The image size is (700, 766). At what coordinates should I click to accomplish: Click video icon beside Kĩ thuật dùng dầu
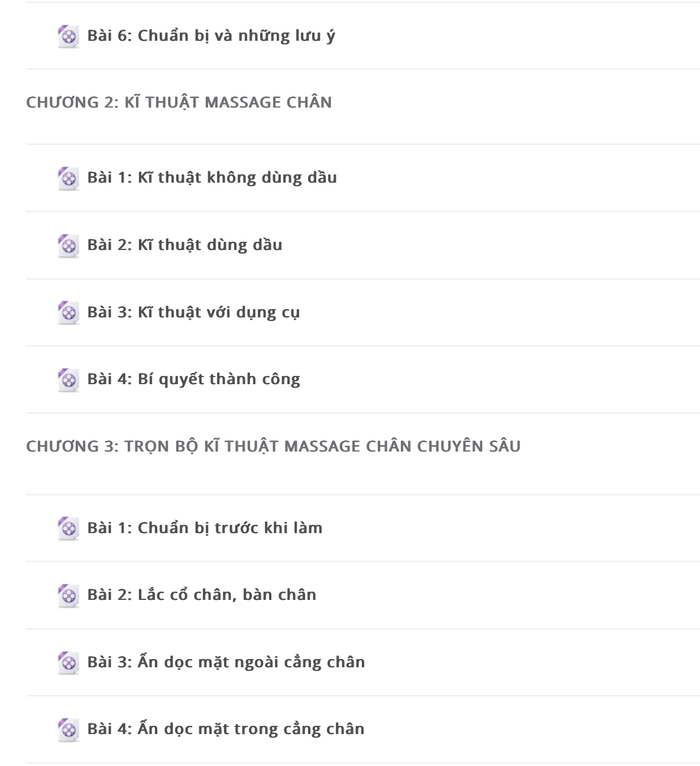[x=68, y=246]
